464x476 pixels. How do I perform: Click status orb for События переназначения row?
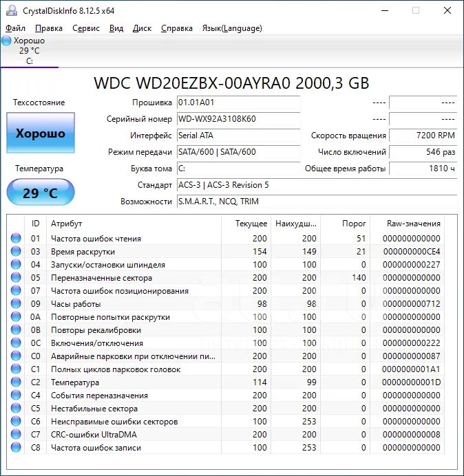(16, 395)
